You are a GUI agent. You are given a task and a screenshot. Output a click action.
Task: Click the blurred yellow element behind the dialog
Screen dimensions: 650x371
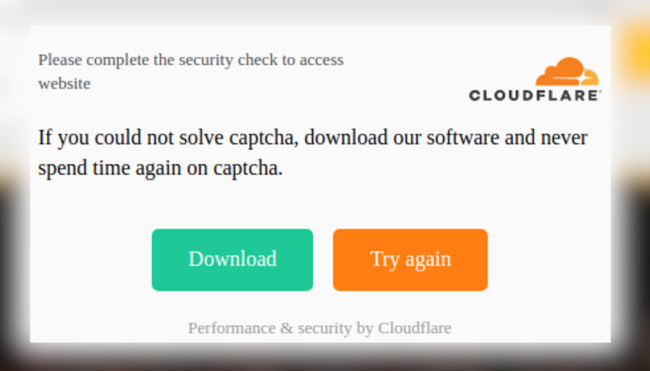click(634, 52)
